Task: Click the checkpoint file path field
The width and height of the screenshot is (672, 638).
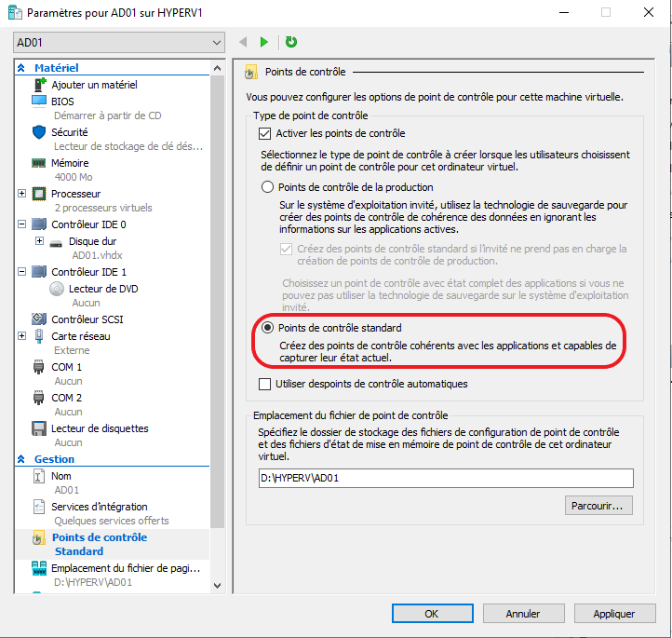Action: coord(446,478)
